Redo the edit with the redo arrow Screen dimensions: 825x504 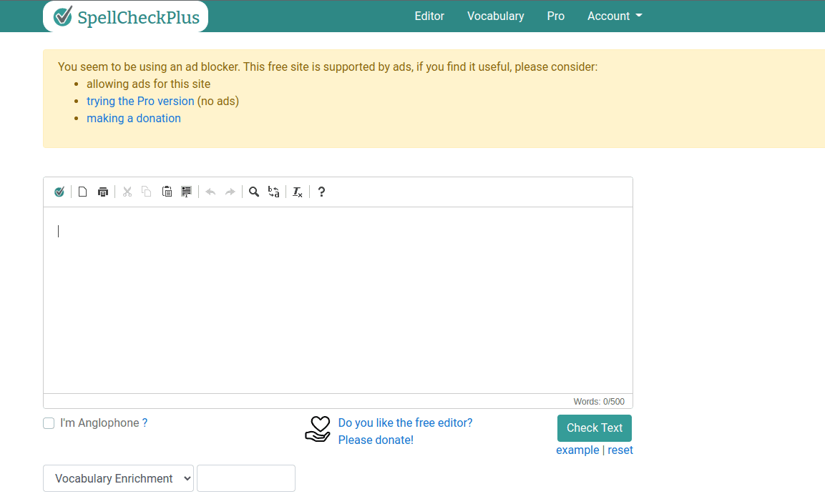(230, 192)
